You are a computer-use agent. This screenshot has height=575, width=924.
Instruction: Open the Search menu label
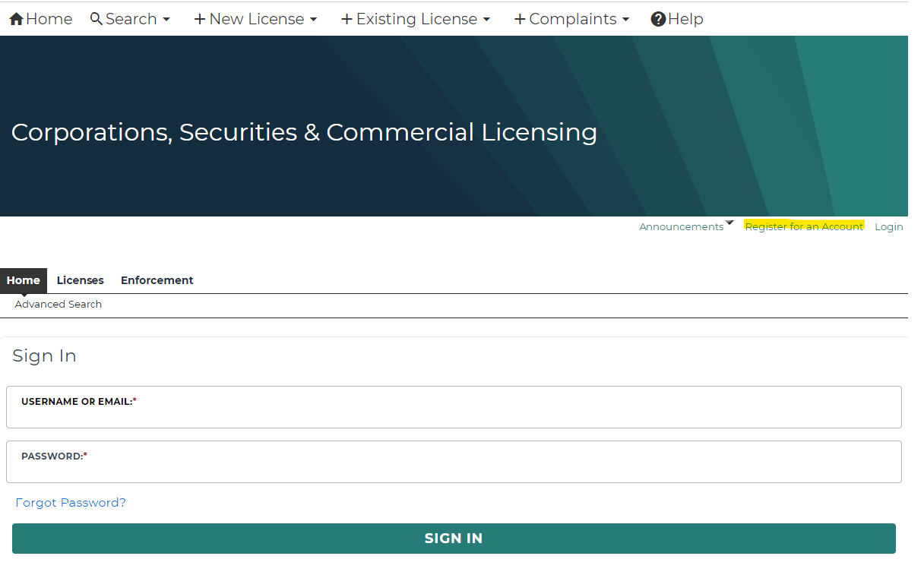[131, 19]
